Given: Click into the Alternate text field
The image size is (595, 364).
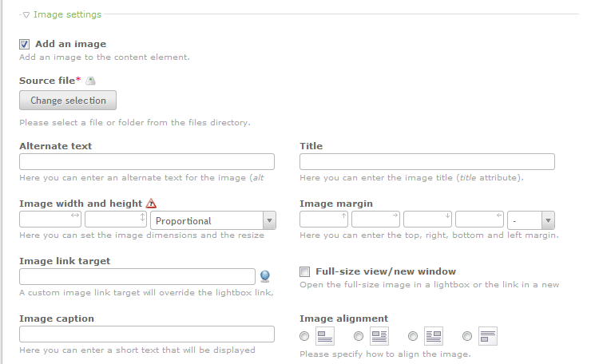Looking at the screenshot, I should (147, 162).
